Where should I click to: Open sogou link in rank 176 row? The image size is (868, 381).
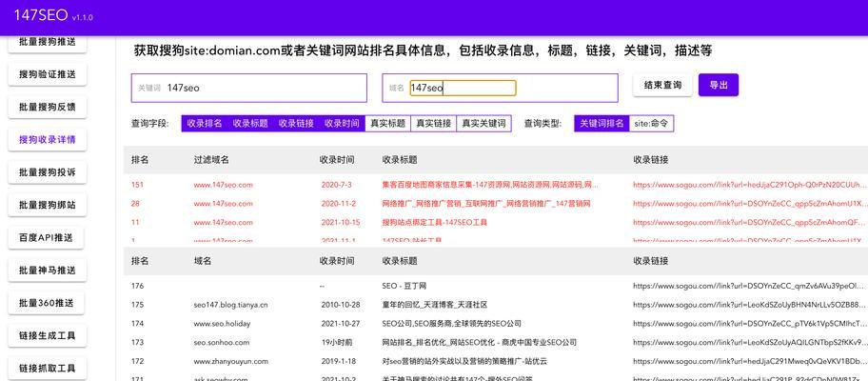pos(748,287)
